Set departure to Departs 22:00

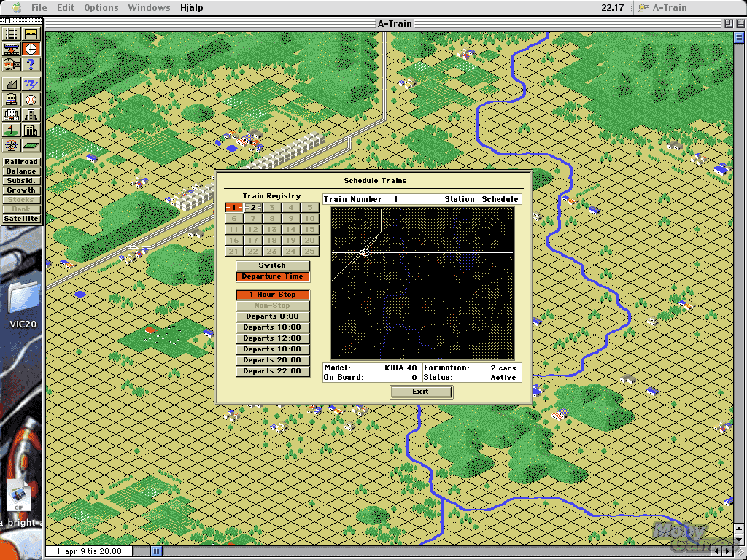[x=273, y=371]
